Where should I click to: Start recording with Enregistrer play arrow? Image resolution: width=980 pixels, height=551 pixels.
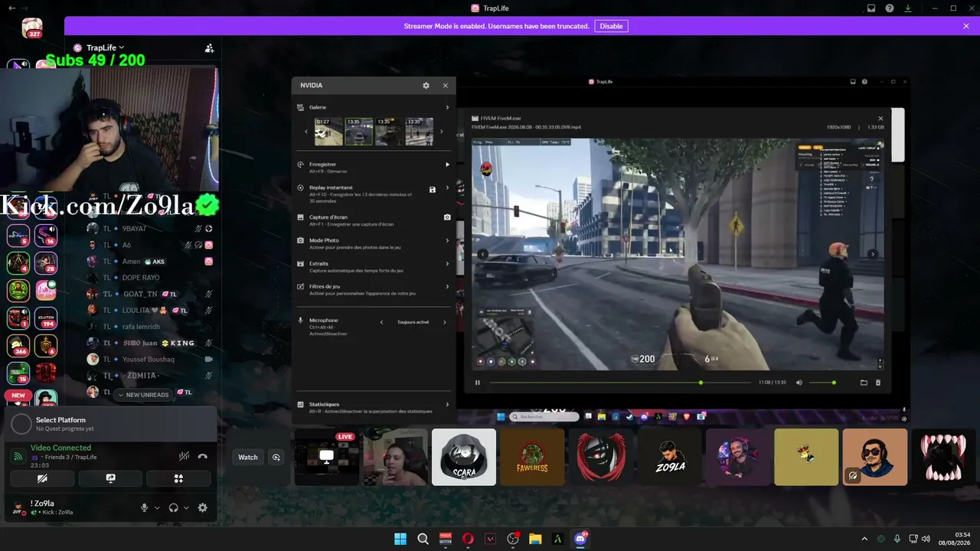pyautogui.click(x=447, y=165)
